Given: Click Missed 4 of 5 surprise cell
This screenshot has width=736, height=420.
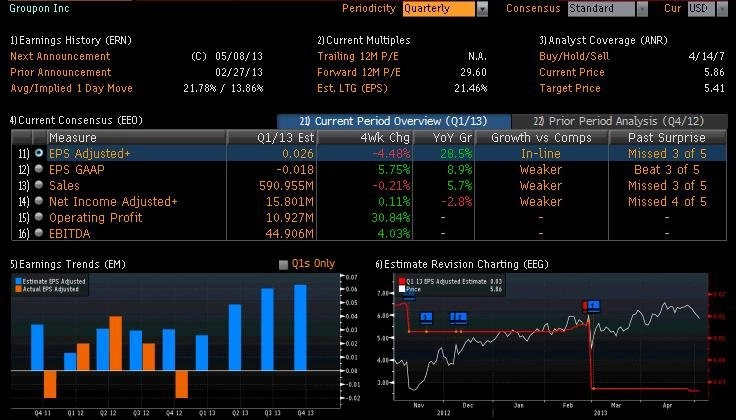Looking at the screenshot, I should pyautogui.click(x=667, y=201).
